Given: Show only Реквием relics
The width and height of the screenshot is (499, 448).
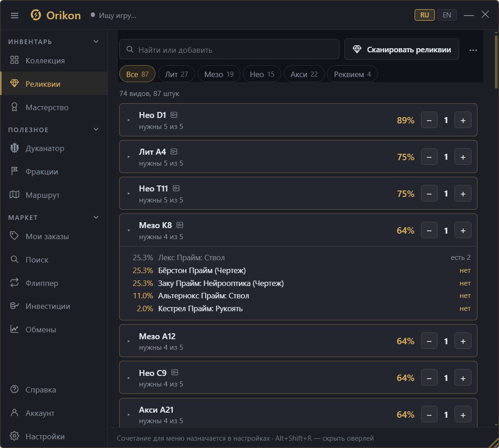Looking at the screenshot, I should tap(352, 74).
